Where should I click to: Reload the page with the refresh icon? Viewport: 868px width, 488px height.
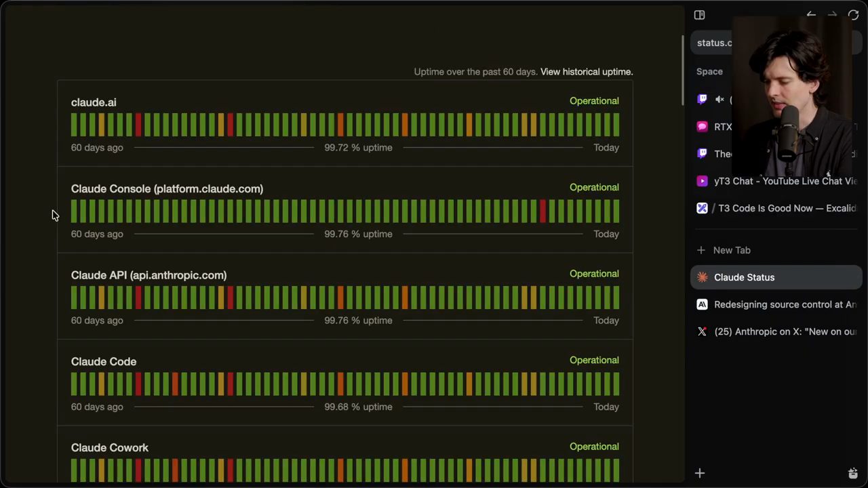click(853, 15)
